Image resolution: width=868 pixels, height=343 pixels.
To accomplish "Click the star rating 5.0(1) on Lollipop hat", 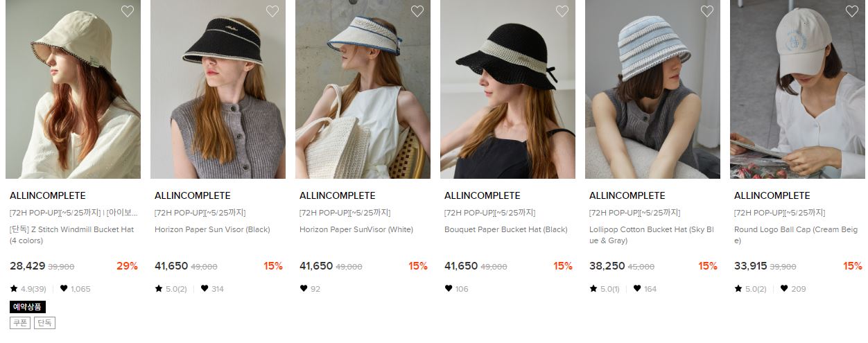I will (605, 289).
